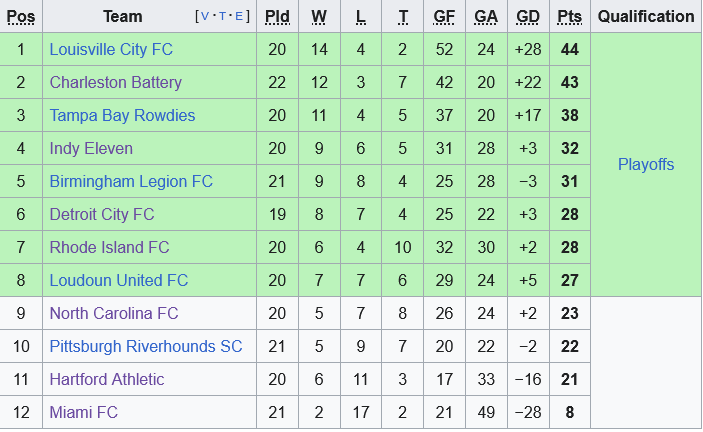This screenshot has height=432, width=703.
Task: Visit the Hartford Athletic page
Action: [107, 379]
